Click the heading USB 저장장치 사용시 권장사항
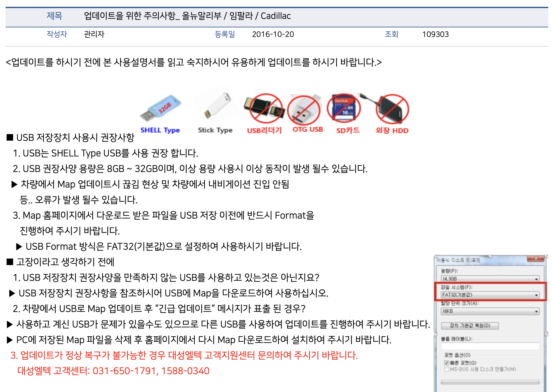 click(x=70, y=138)
